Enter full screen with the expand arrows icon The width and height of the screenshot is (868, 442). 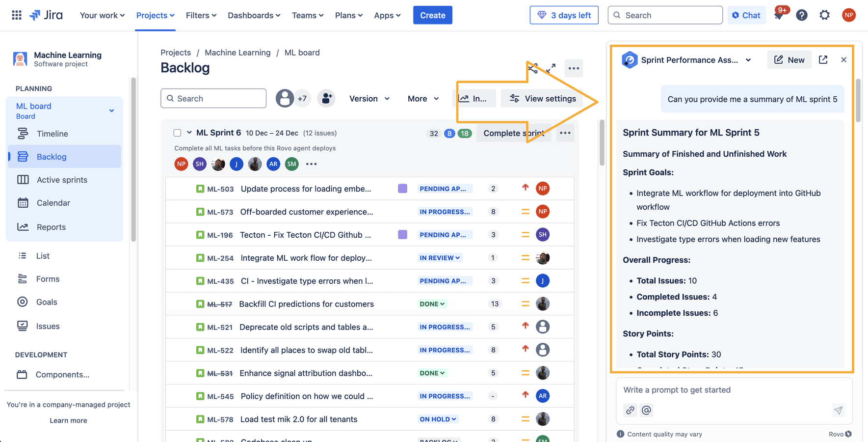[x=551, y=68]
